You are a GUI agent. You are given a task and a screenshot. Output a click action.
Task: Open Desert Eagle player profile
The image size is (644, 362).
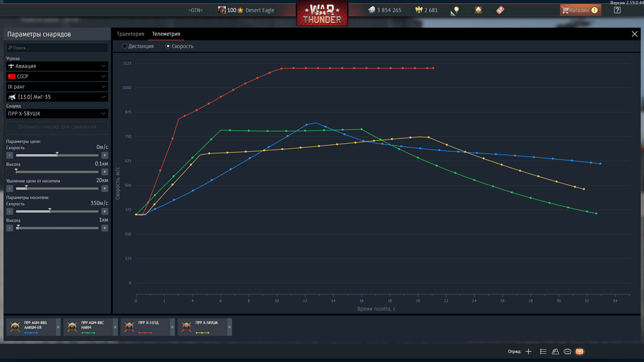pos(260,10)
